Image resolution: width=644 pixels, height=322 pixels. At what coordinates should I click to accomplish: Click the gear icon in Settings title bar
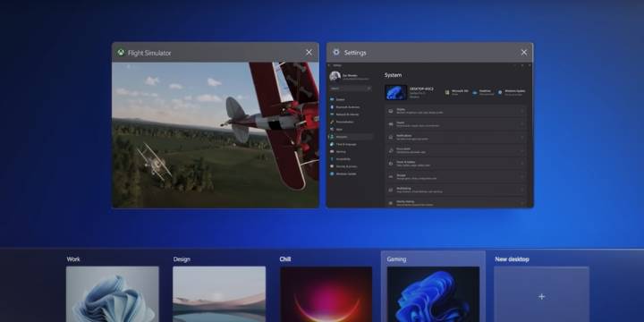click(x=336, y=52)
